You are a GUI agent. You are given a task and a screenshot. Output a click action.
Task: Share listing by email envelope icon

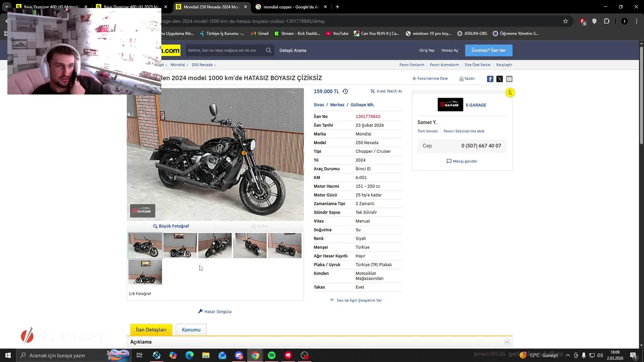(509, 79)
